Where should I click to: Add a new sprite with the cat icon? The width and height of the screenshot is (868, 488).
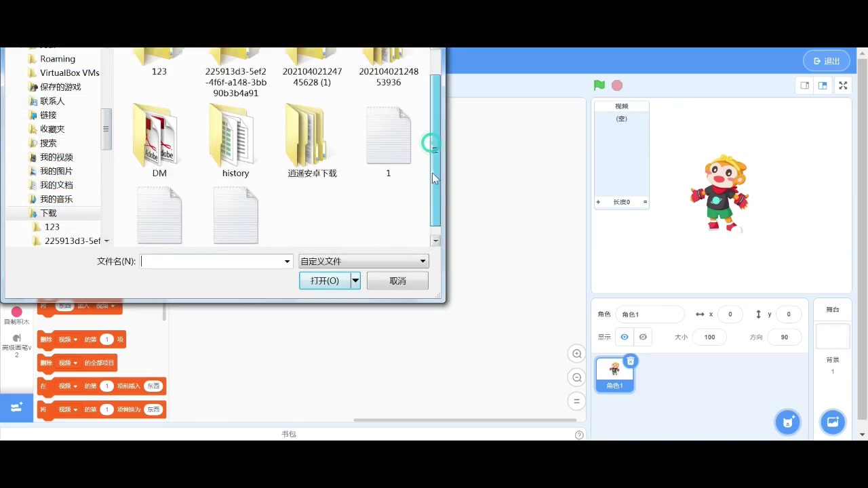(x=788, y=422)
